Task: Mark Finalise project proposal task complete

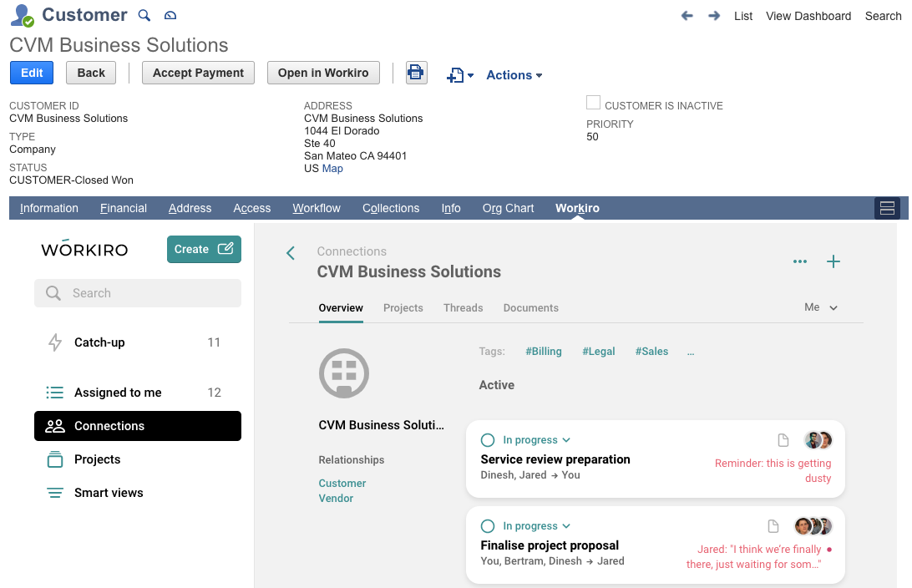Action: pos(488,526)
